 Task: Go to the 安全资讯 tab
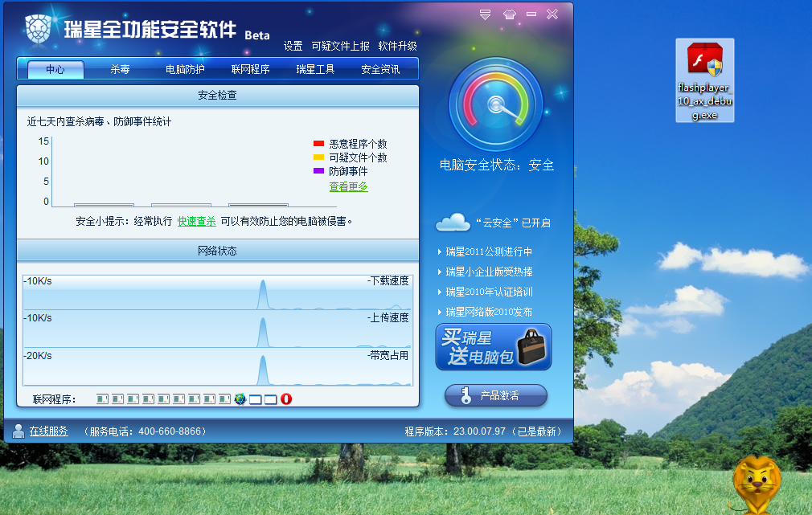380,69
